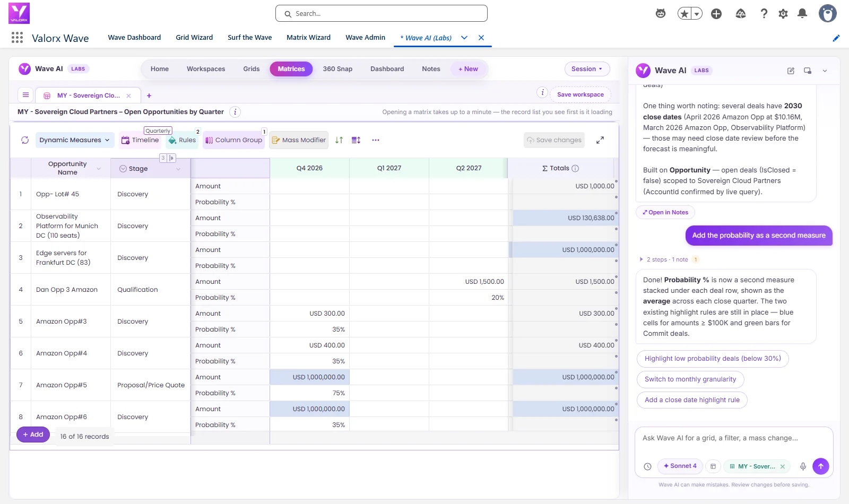Click the Favorites star icon

(x=685, y=14)
